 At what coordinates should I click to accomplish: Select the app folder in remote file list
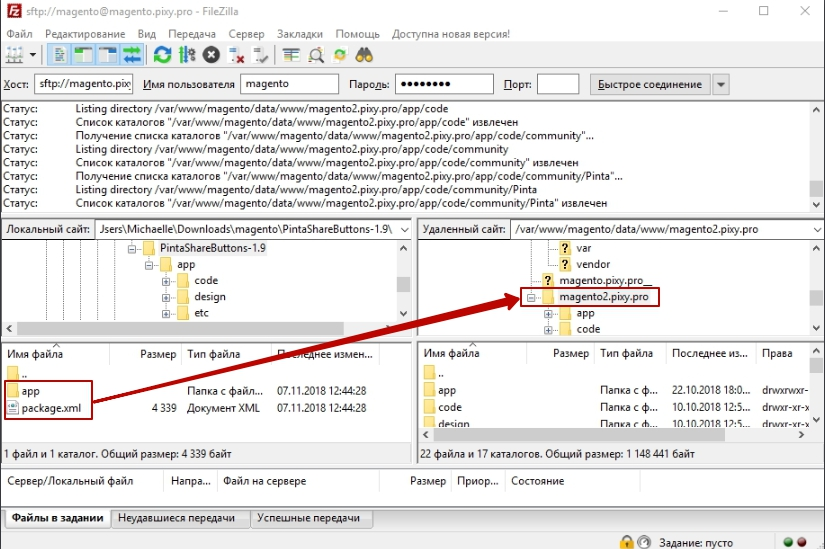point(447,390)
